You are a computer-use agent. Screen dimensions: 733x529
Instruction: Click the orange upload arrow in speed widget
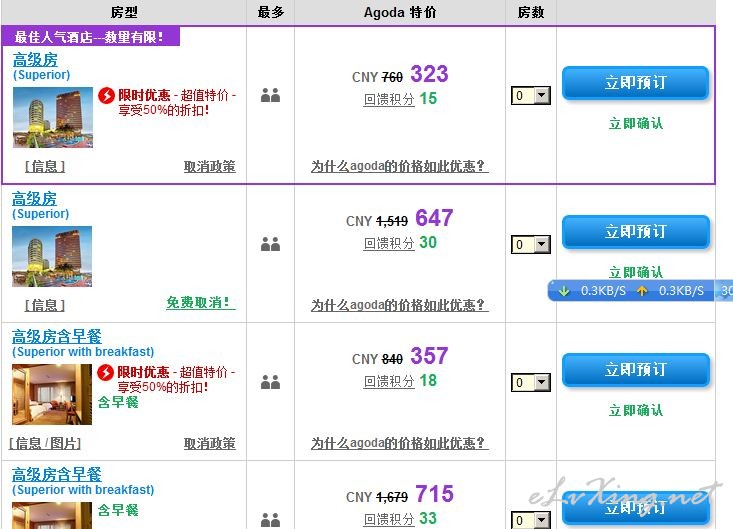[x=642, y=291]
